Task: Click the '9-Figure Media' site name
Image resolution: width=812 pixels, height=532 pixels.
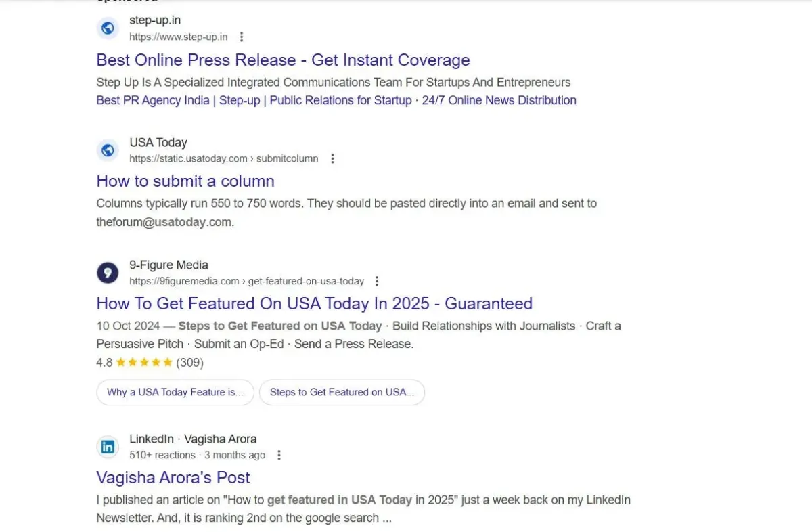Action: point(169,265)
